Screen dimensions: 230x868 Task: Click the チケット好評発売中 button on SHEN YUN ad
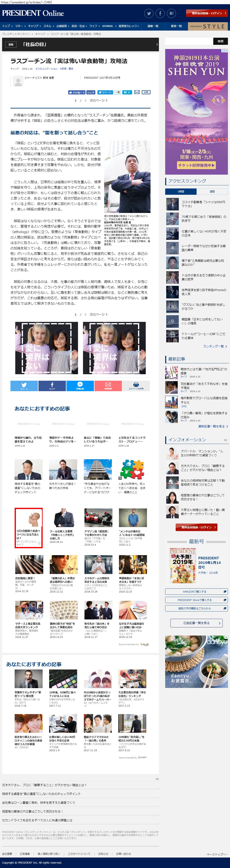196,165
